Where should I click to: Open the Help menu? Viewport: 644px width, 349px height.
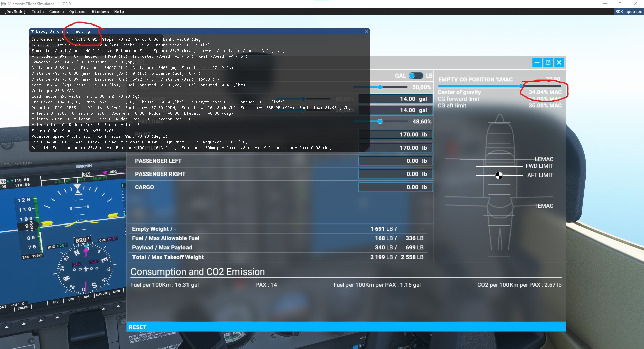[119, 12]
